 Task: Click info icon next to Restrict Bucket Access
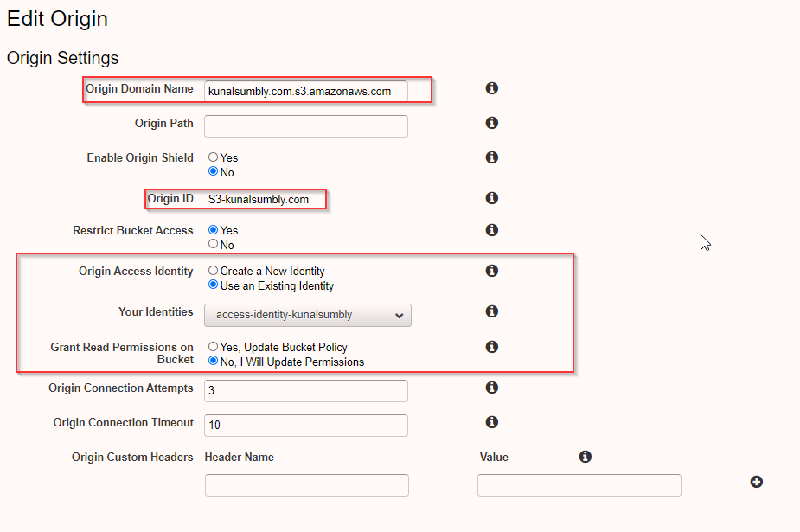491,230
